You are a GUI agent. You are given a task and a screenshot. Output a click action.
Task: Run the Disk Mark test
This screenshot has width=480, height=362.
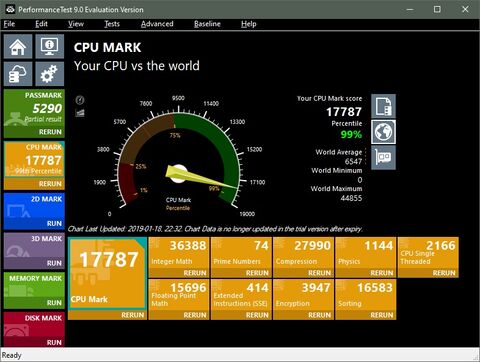coord(54,342)
